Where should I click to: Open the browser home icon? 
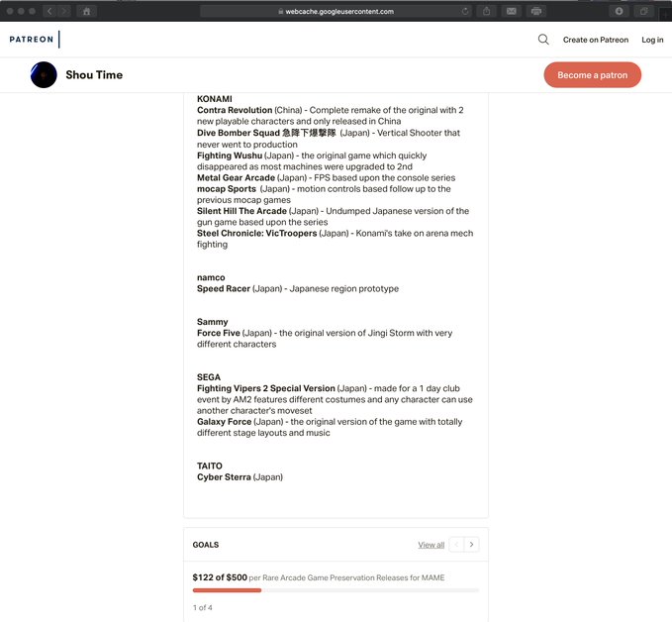coord(86,11)
